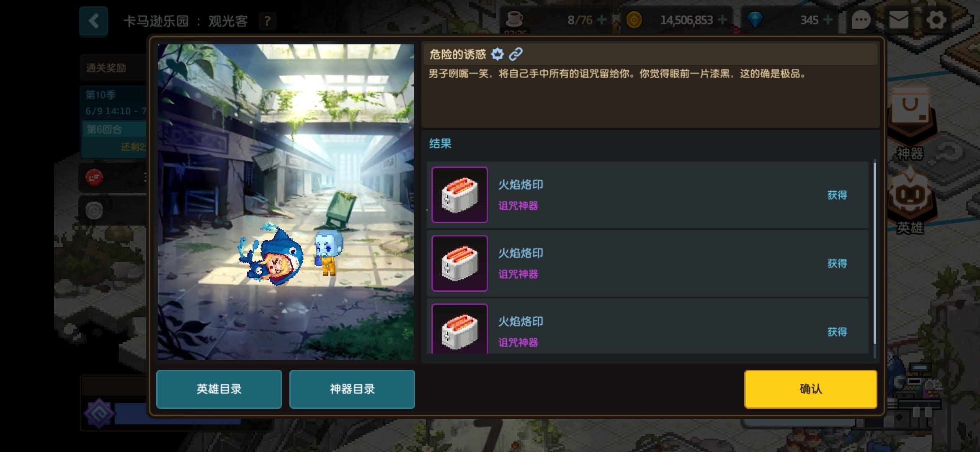This screenshot has width=980, height=452.
Task: Click the 确认 confirm button
Action: [x=810, y=389]
